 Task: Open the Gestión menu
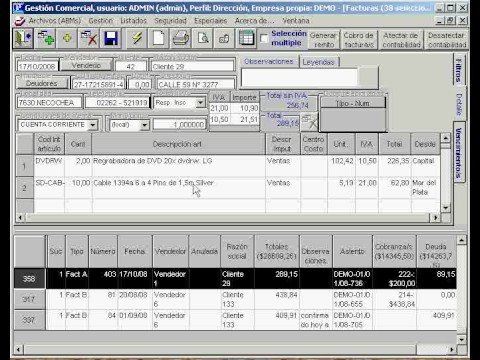[x=101, y=21]
